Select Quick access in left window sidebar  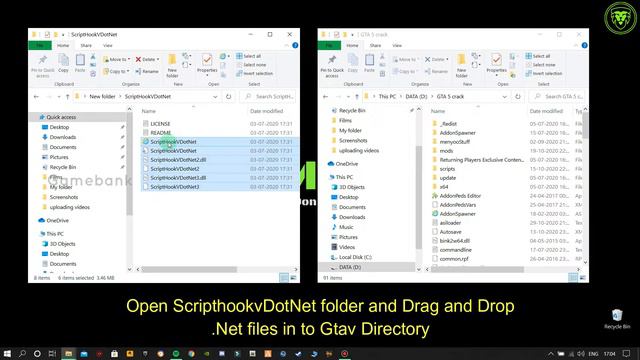coord(61,117)
